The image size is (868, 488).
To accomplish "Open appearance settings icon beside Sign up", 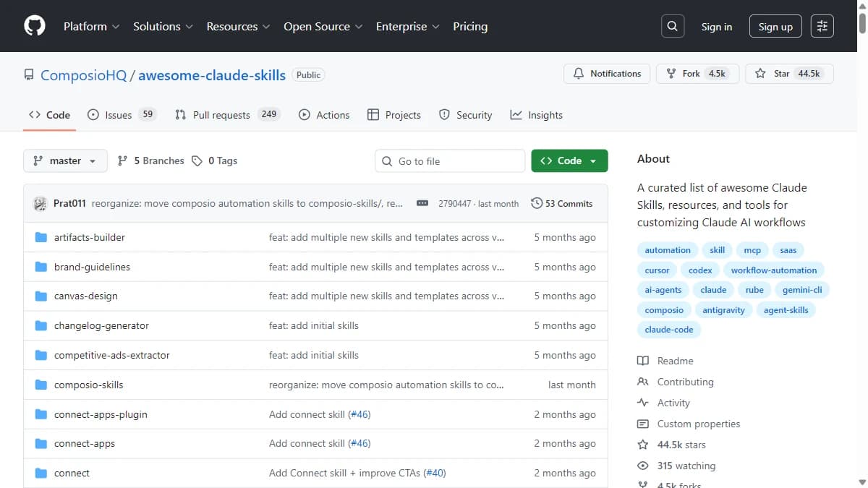I will point(822,26).
